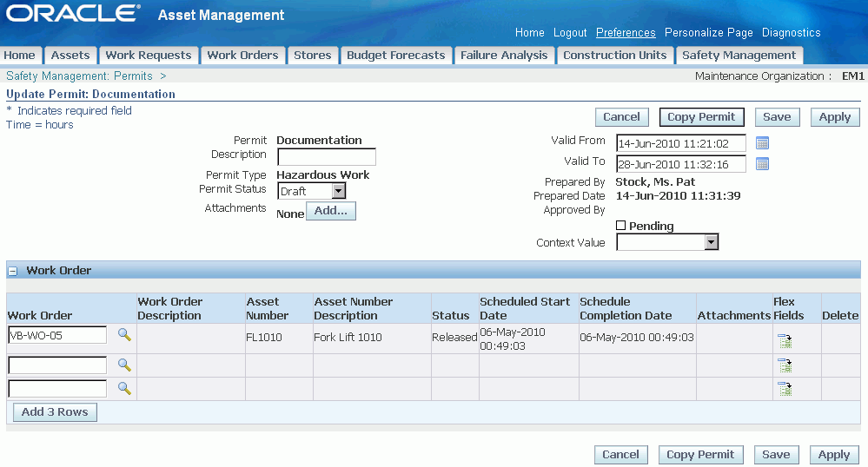Click the second work order row search icon
The height and width of the screenshot is (467, 868).
click(x=124, y=365)
